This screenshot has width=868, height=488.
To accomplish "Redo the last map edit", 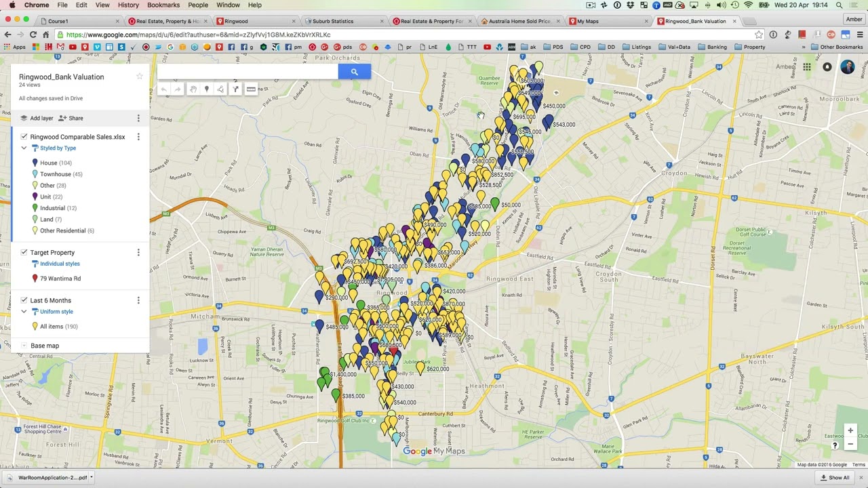I will point(178,89).
